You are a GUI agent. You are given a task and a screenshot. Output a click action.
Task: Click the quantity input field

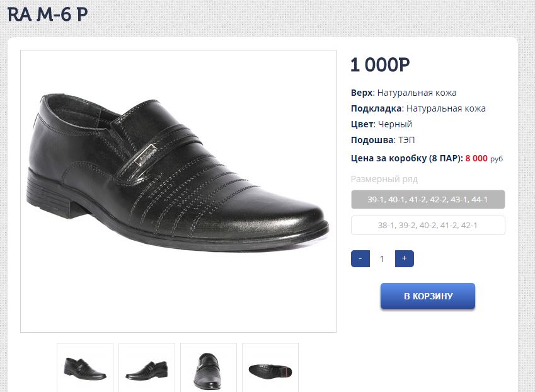click(382, 258)
